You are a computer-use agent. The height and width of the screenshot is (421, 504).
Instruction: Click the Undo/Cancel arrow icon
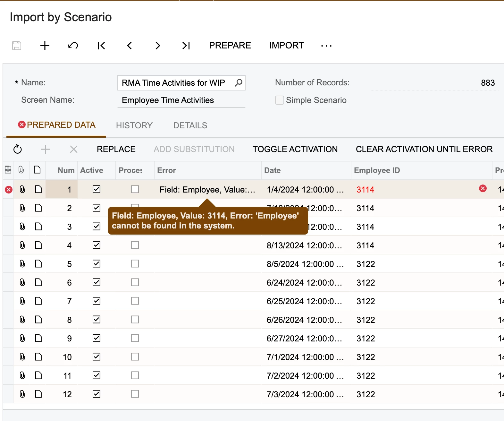click(73, 46)
